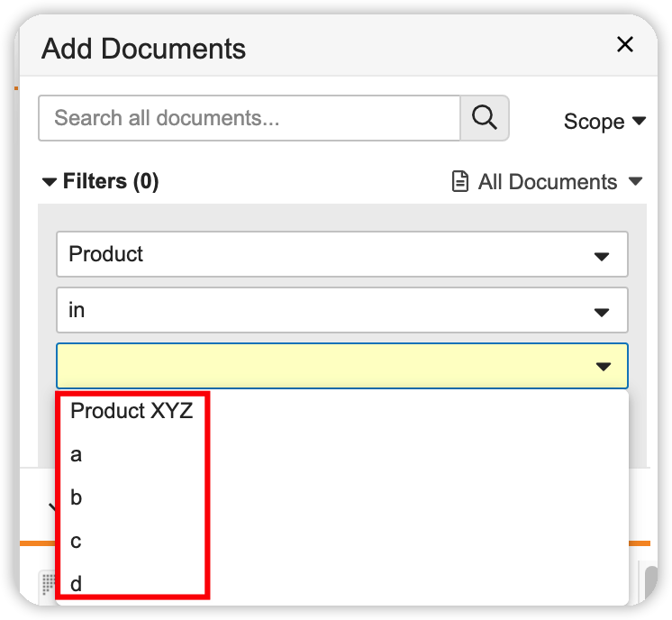The image size is (672, 620).
Task: Click the arrow on the Product dropdown
Action: (x=603, y=256)
